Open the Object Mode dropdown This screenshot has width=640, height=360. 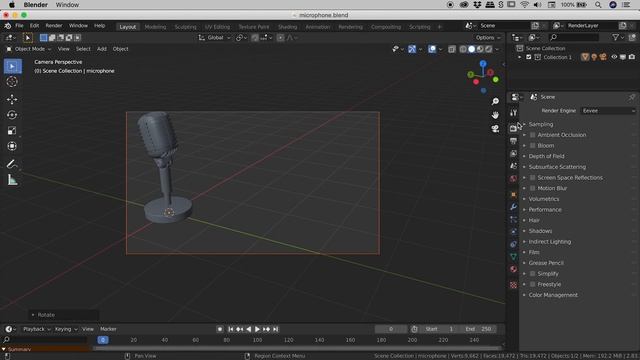29,49
